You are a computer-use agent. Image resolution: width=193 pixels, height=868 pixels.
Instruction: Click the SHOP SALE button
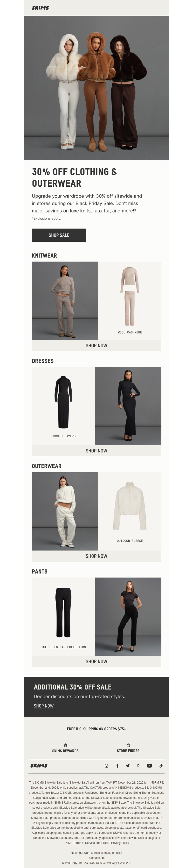(x=59, y=235)
